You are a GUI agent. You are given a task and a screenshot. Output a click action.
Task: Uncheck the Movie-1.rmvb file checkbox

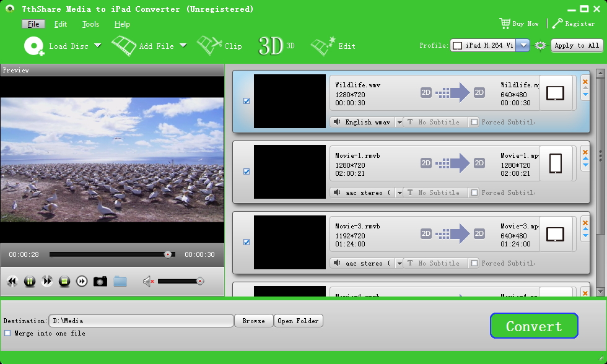coord(247,171)
